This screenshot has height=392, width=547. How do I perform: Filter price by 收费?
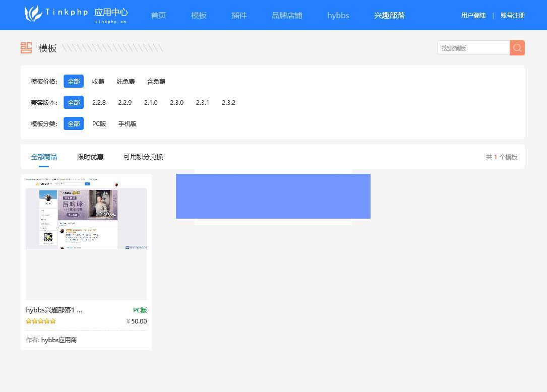pos(98,81)
